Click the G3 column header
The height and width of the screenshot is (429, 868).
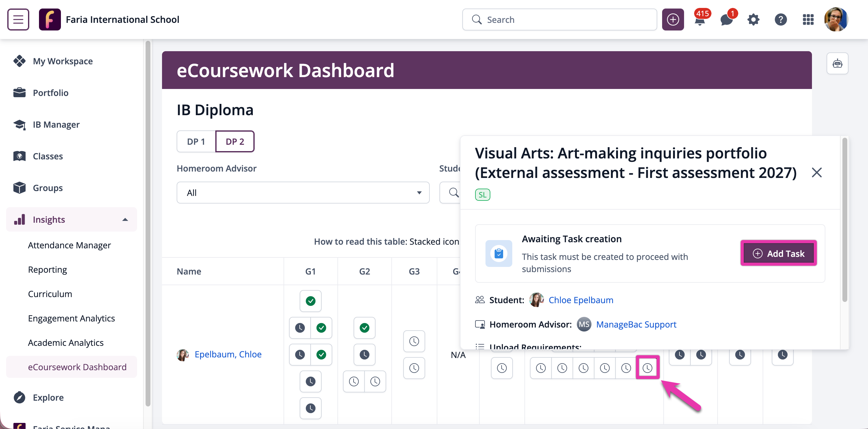[x=414, y=271]
